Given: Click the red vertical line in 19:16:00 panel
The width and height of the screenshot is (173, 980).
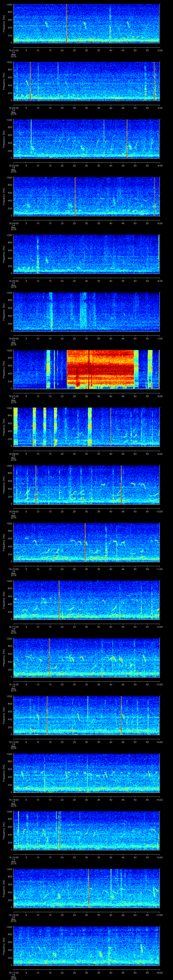Looking at the screenshot, I should 89,888.
